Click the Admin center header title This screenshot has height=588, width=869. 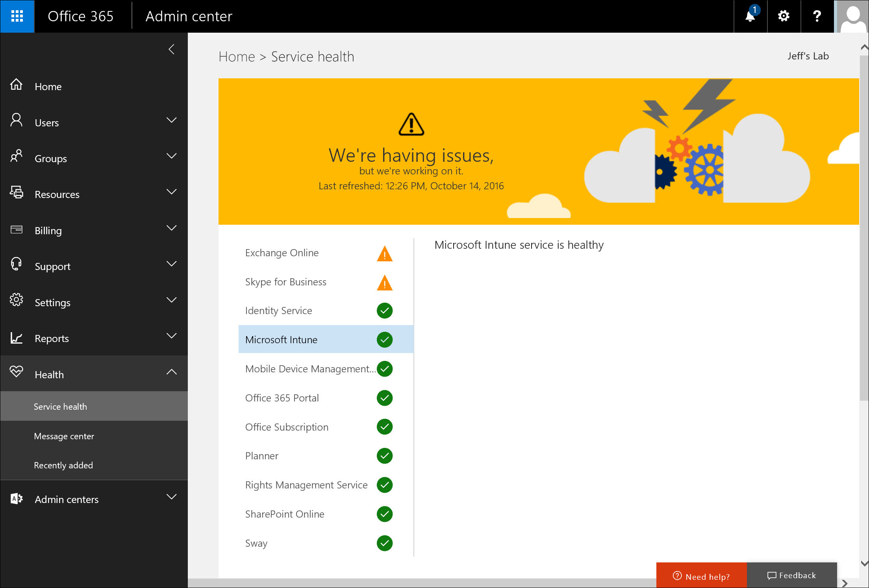pyautogui.click(x=189, y=16)
